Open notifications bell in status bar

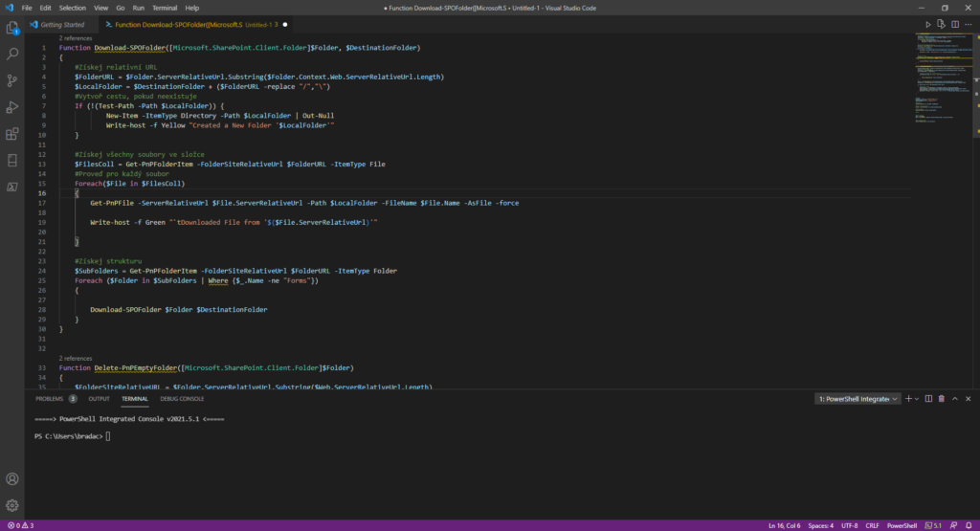pos(969,525)
